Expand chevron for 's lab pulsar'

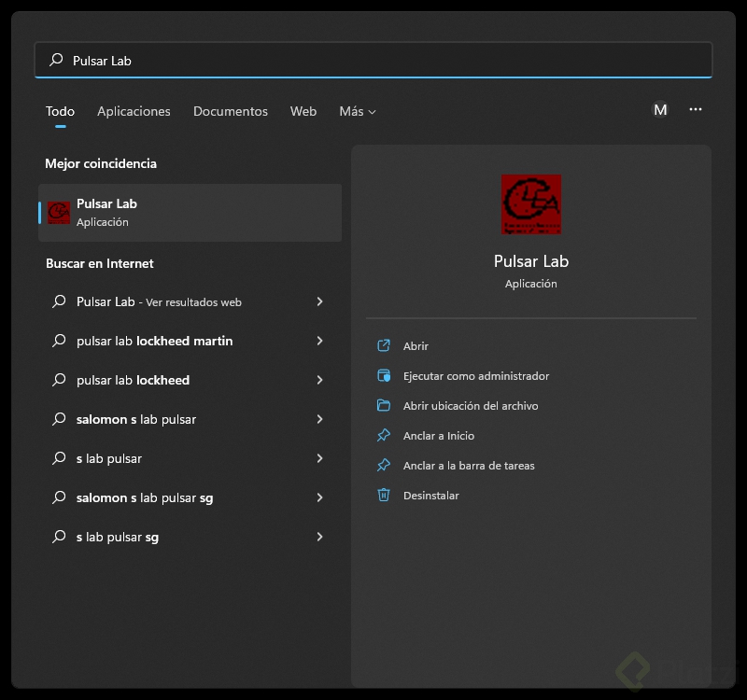[x=319, y=458]
